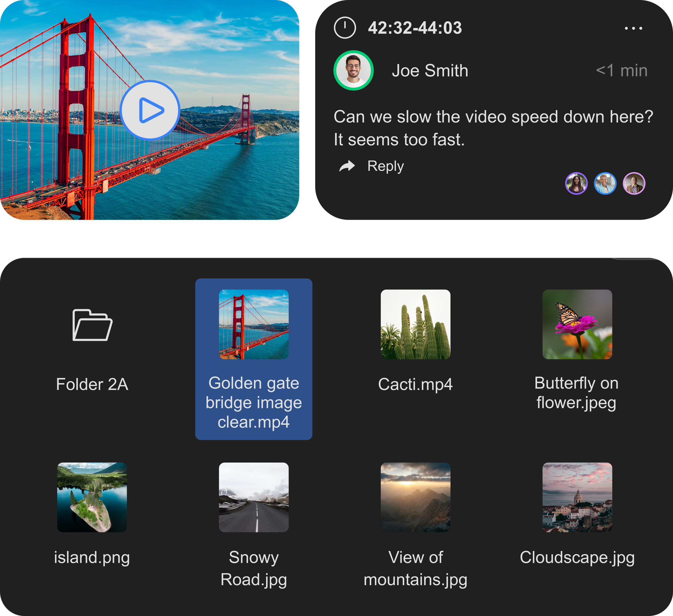The height and width of the screenshot is (616, 673).
Task: Select the Cloudscape.jpg thumbnail
Action: (x=577, y=497)
